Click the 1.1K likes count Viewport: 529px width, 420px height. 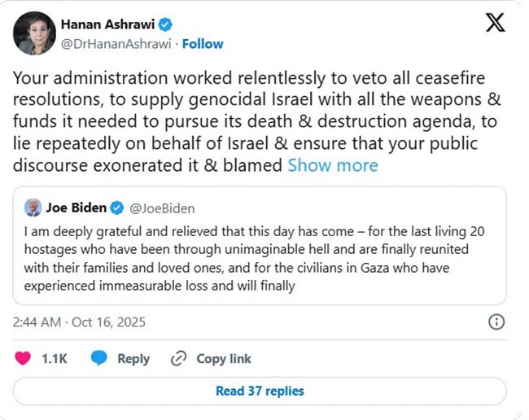coord(54,358)
